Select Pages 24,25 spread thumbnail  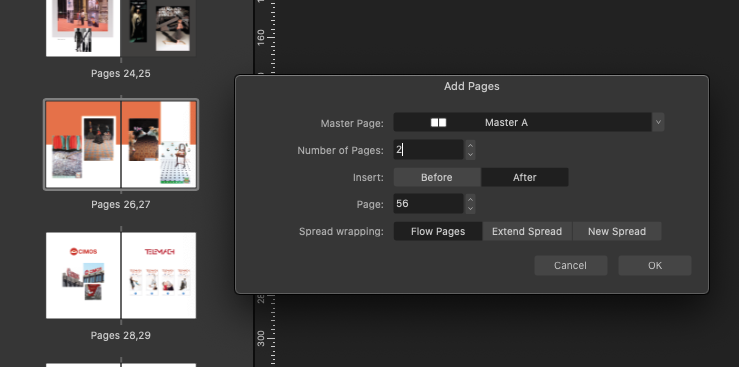(121, 28)
